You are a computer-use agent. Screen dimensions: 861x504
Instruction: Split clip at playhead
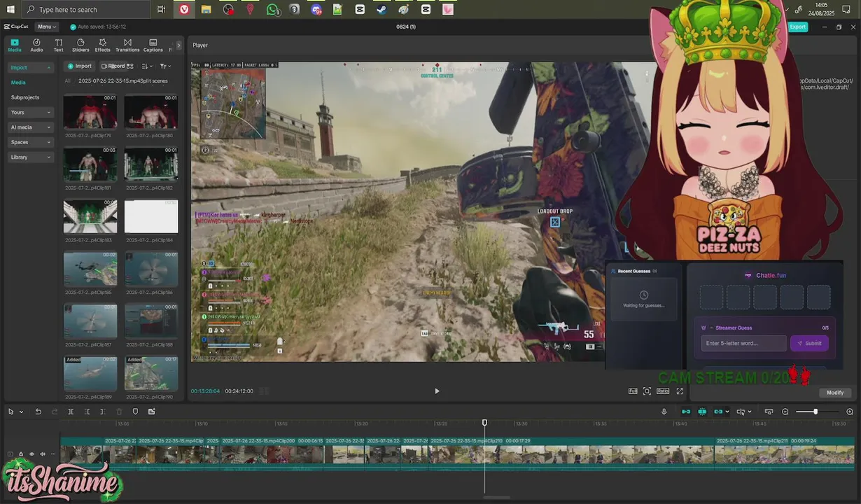point(71,412)
